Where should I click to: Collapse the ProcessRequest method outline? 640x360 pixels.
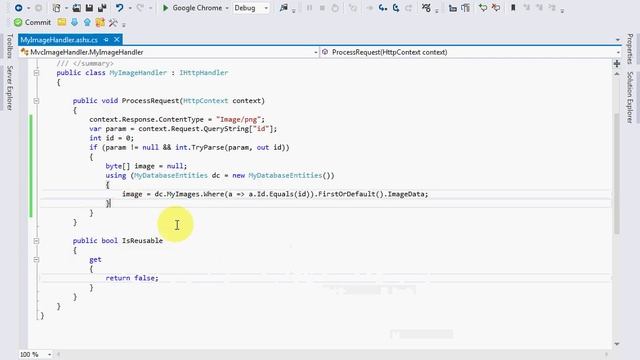(36, 100)
